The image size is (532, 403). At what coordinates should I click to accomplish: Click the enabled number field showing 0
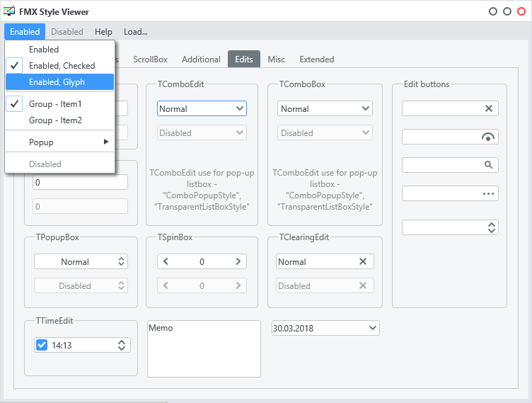tap(80, 182)
